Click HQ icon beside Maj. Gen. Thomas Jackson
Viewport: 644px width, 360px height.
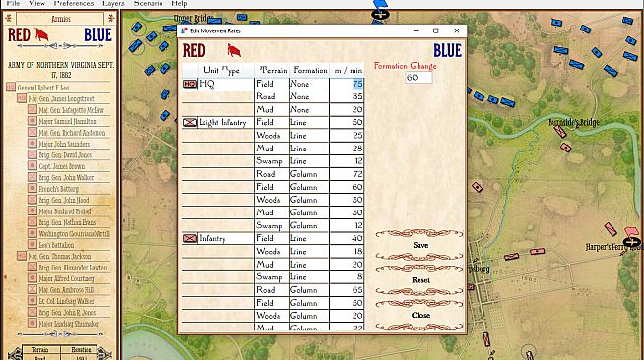coord(22,256)
